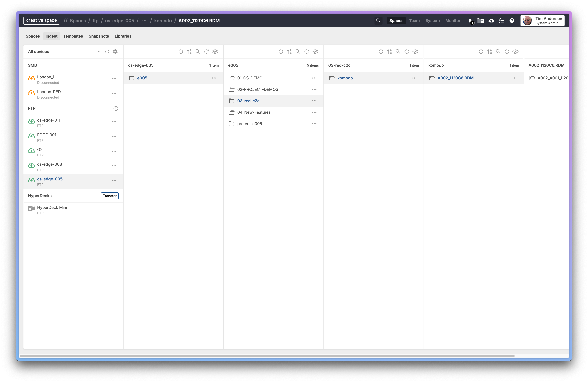This screenshot has height=382, width=588.
Task: Open the Monitor section in top navigation
Action: point(453,21)
